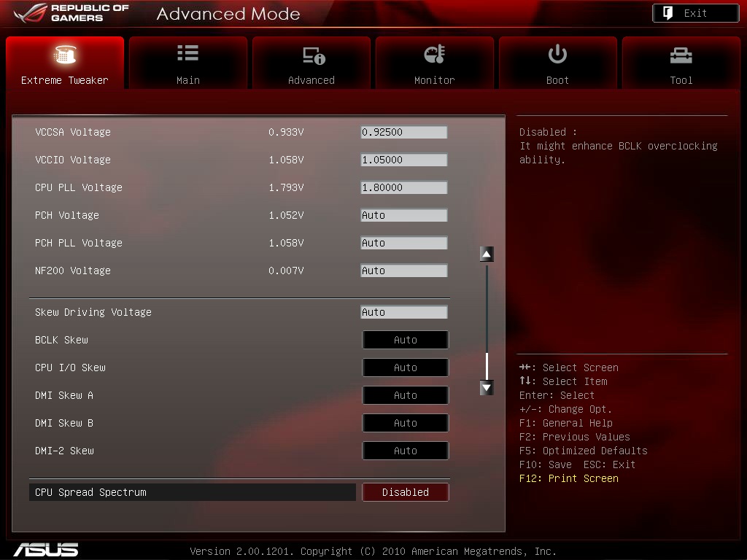Click the BCLK Skew label
This screenshot has height=560, width=747.
click(61, 340)
